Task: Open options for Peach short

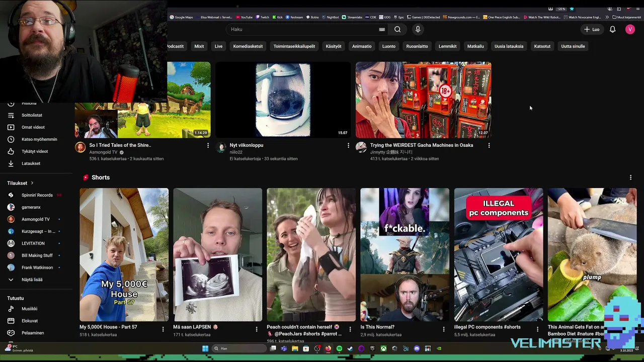Action: tap(350, 329)
